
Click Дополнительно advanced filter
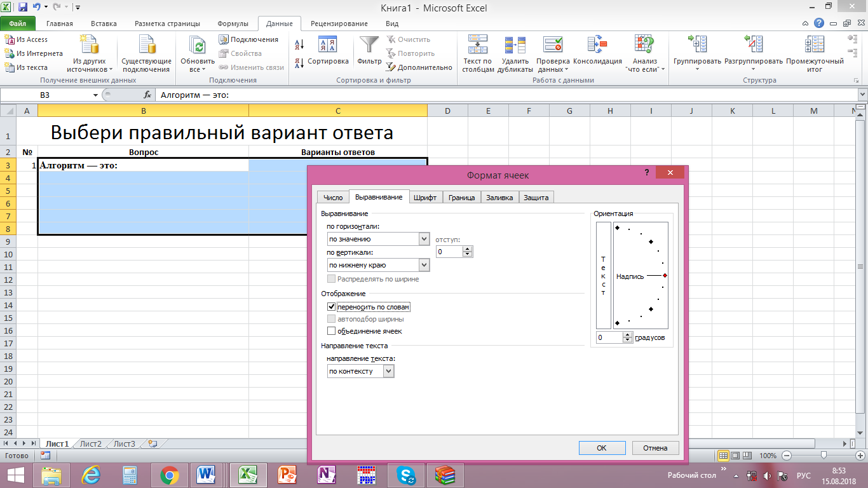[x=419, y=67]
